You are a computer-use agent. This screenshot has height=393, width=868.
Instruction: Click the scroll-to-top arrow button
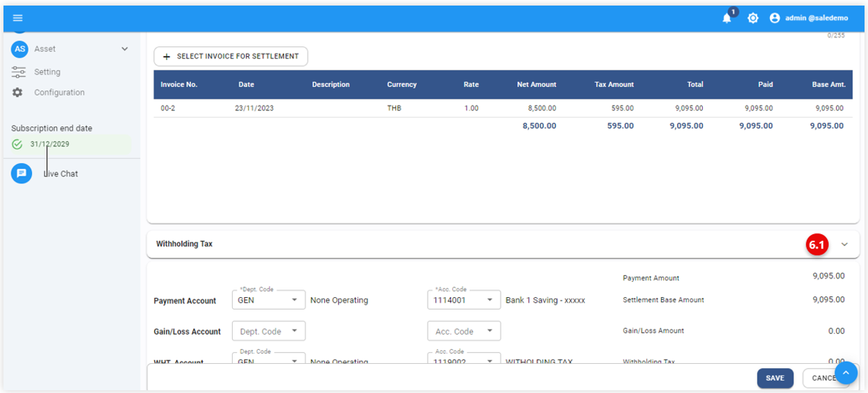click(846, 374)
